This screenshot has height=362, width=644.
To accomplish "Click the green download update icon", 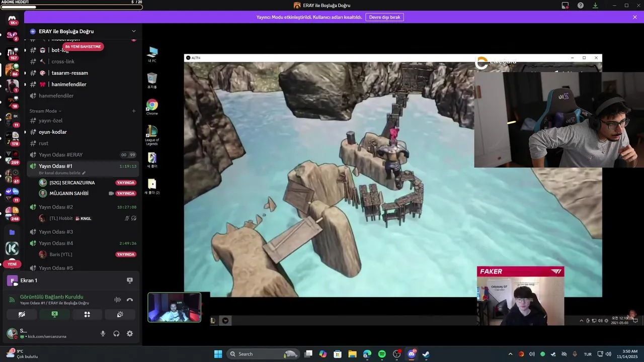I will pos(595,5).
